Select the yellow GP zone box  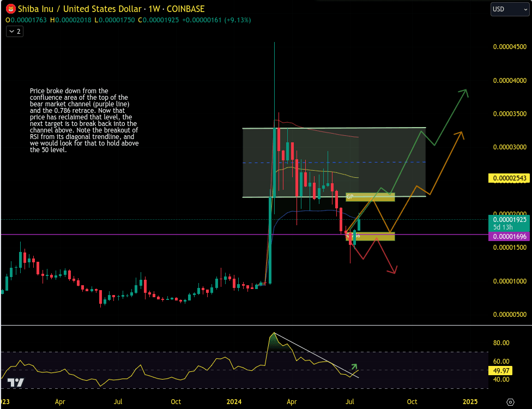coord(370,197)
